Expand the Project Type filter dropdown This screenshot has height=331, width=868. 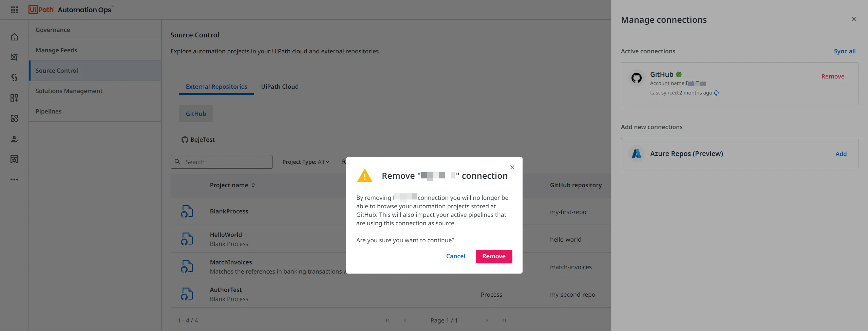point(306,162)
